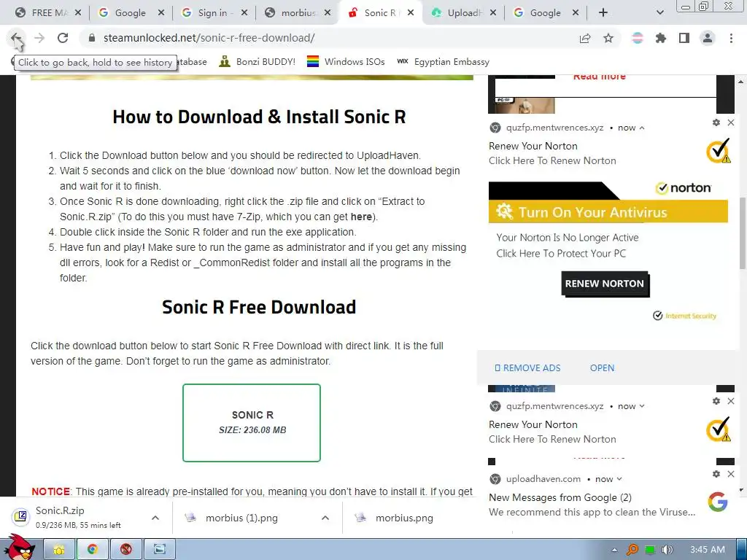Close the Sonic R tab
Screen dimensions: 747x560
tap(411, 12)
